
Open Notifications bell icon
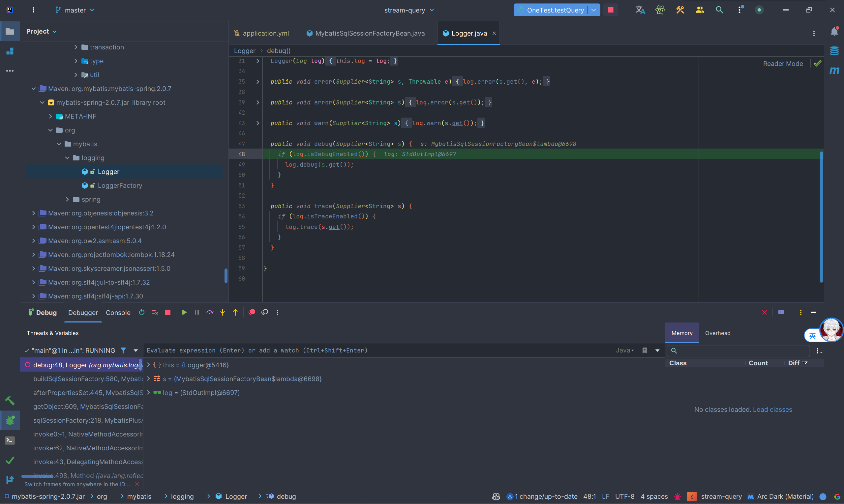point(834,32)
